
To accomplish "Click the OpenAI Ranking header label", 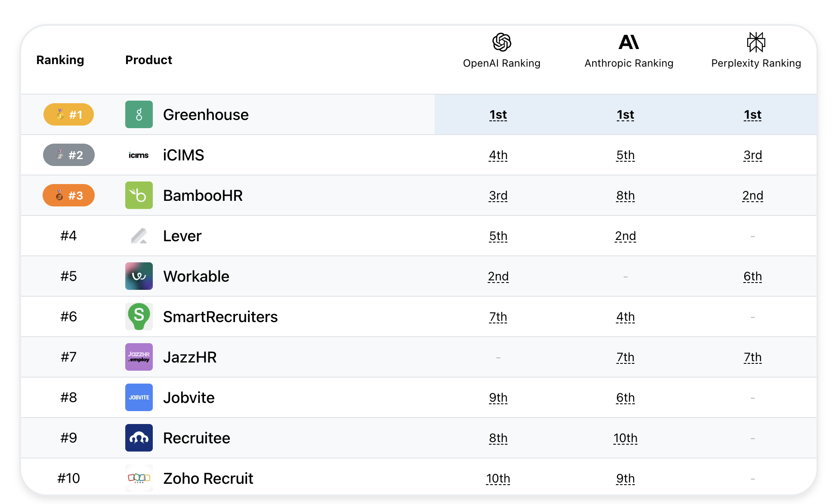I will [501, 63].
